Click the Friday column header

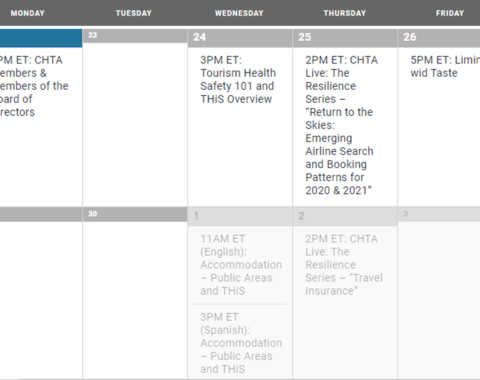pos(450,13)
